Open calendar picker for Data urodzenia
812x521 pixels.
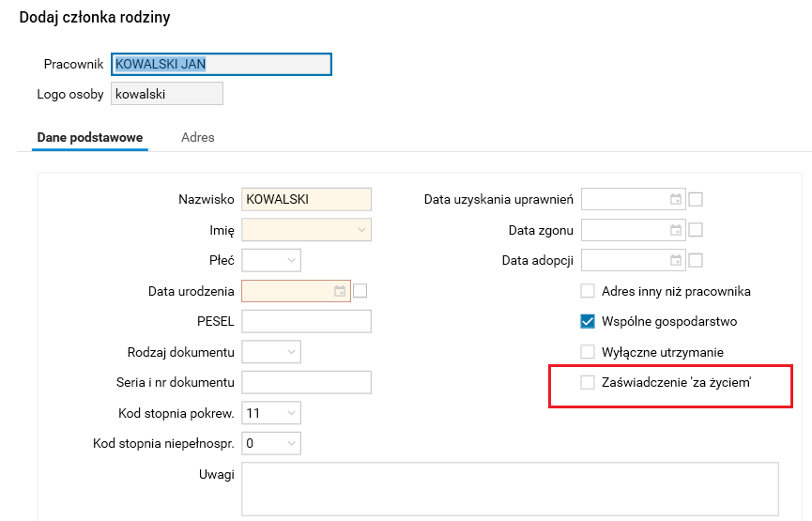(340, 291)
